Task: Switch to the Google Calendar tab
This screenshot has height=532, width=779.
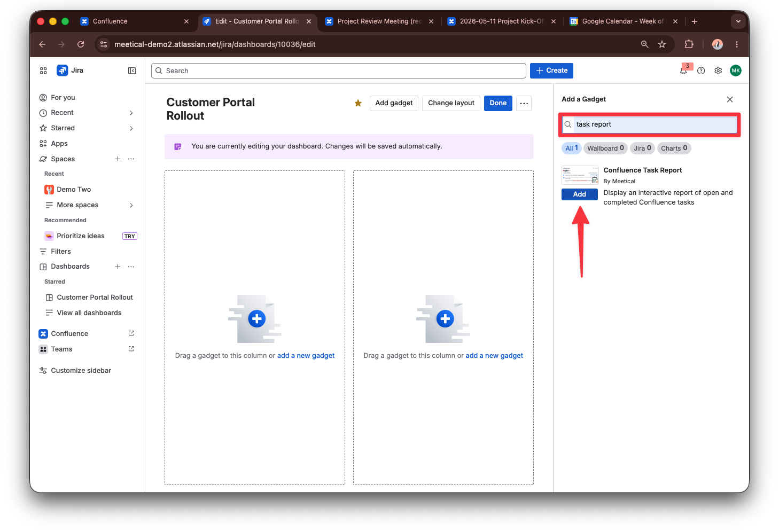Action: click(624, 21)
